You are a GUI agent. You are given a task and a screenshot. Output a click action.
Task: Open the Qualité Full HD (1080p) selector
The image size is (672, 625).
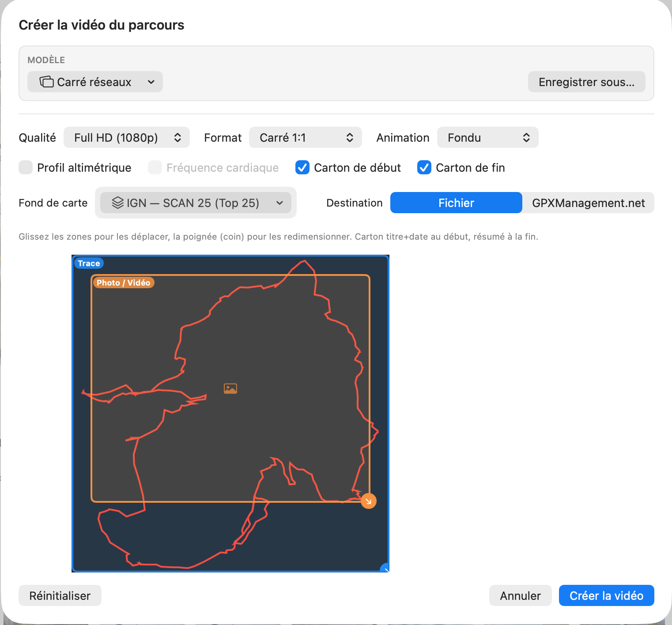[127, 138]
